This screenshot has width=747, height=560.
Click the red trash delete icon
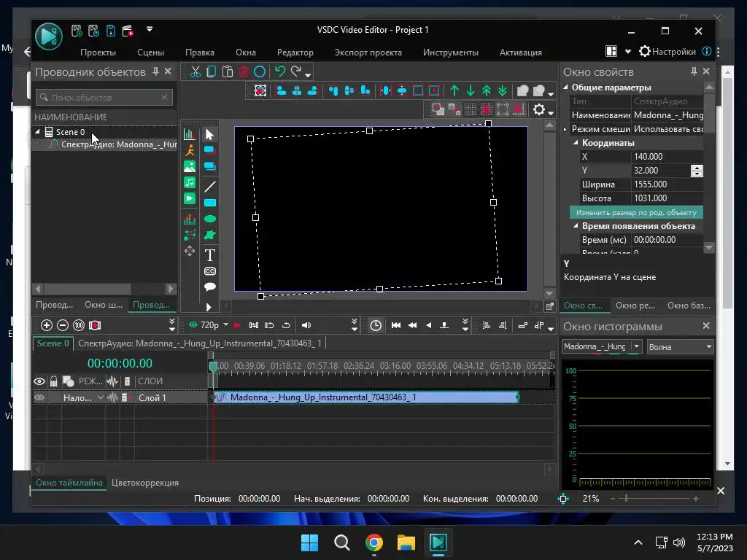coord(244,71)
